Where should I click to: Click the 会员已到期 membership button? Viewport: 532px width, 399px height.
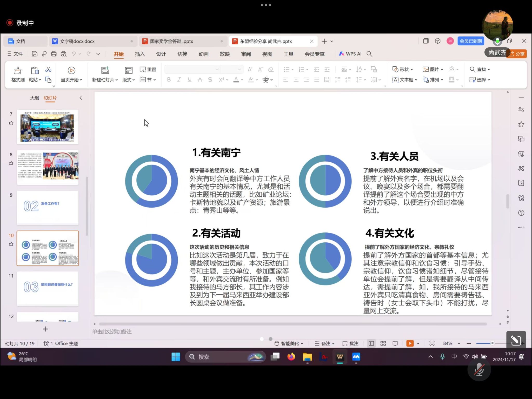tap(471, 41)
